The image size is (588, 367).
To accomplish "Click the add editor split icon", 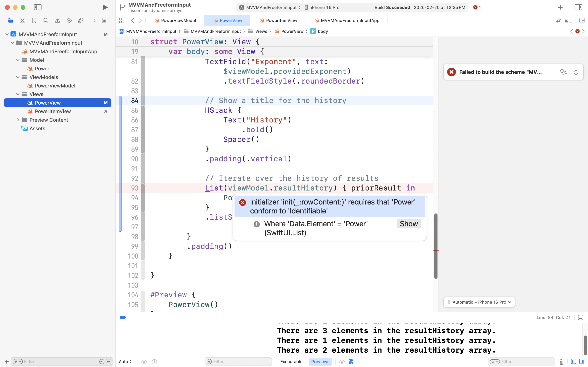I will [582, 20].
